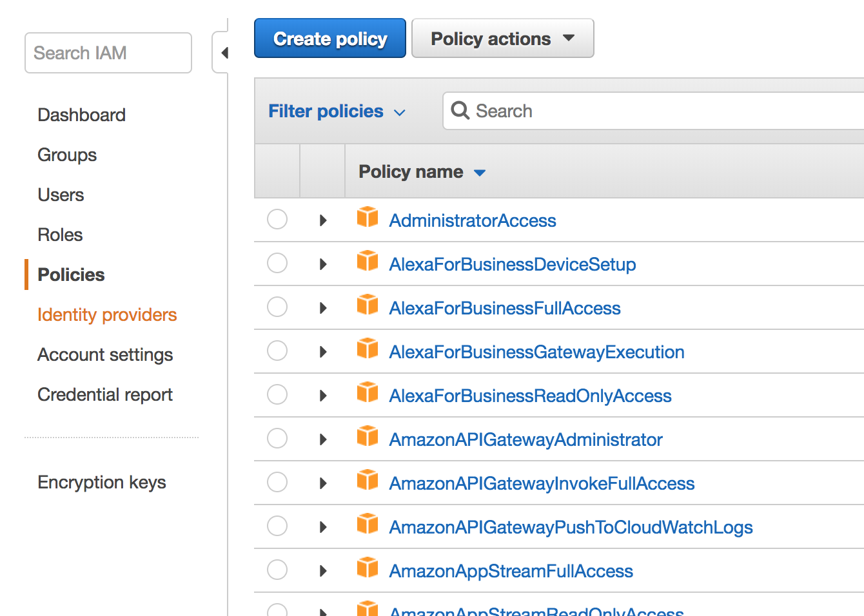
Task: Click the magnifier icon in policy search
Action: click(460, 111)
